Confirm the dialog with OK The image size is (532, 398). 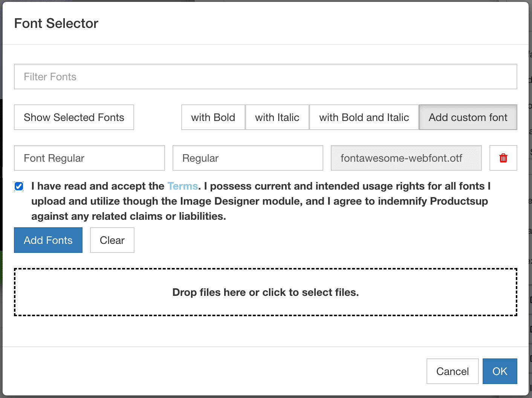tap(500, 371)
